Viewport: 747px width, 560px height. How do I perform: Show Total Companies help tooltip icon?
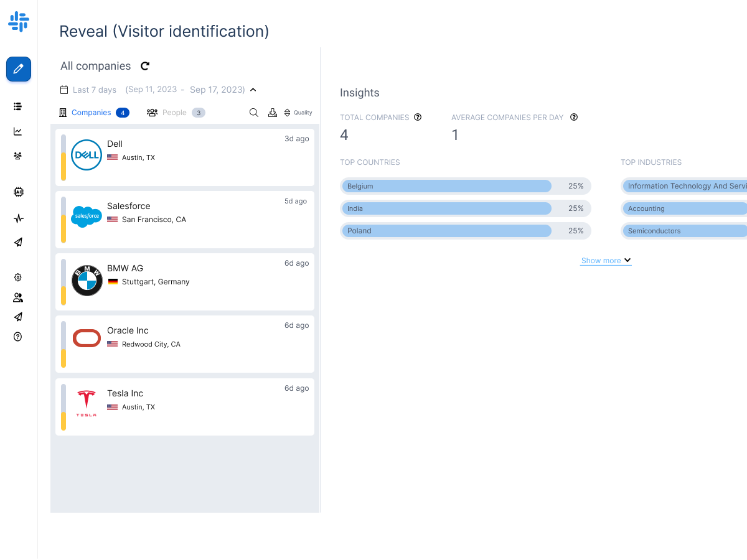(x=418, y=117)
